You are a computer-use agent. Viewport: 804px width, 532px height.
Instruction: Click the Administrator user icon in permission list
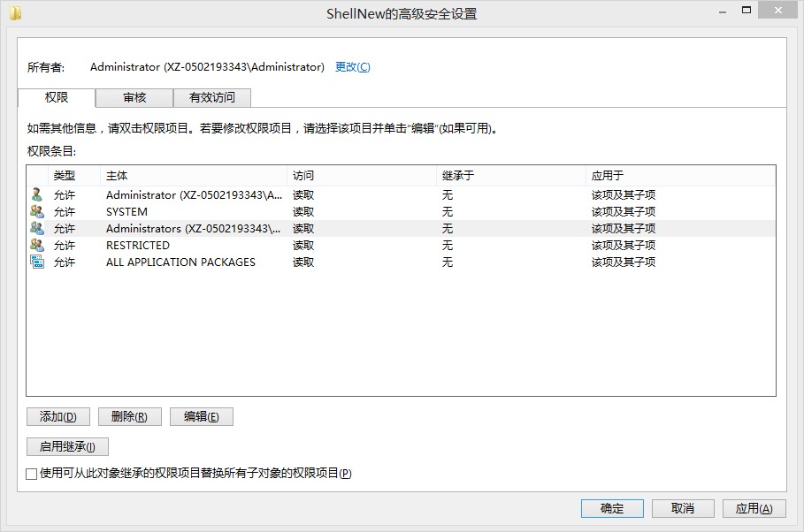coord(36,195)
